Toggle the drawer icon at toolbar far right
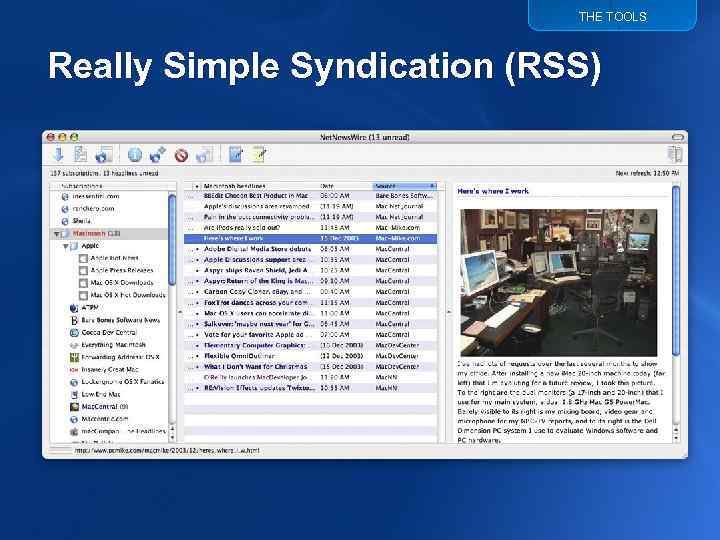The height and width of the screenshot is (540, 720). point(675,154)
